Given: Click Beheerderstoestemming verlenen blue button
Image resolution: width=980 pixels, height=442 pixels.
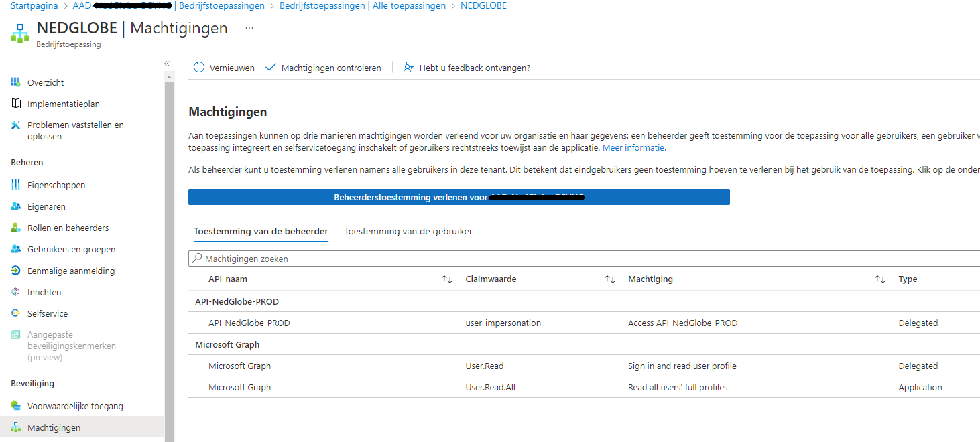Looking at the screenshot, I should pyautogui.click(x=459, y=197).
